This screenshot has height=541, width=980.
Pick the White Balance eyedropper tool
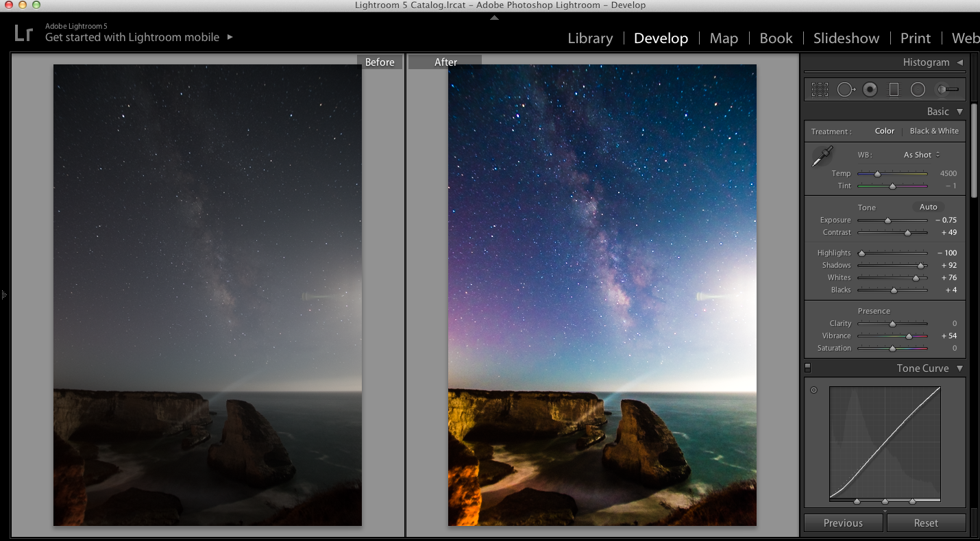[822, 156]
